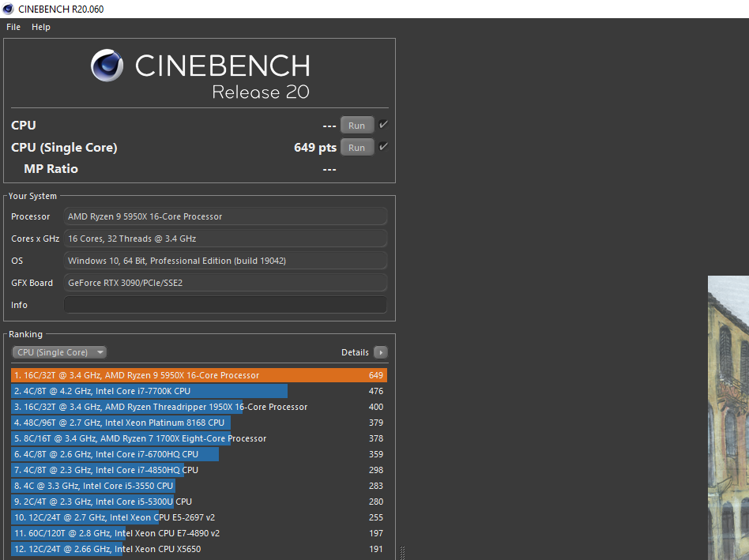Click the Processor name field
The image size is (749, 560).
coord(225,216)
